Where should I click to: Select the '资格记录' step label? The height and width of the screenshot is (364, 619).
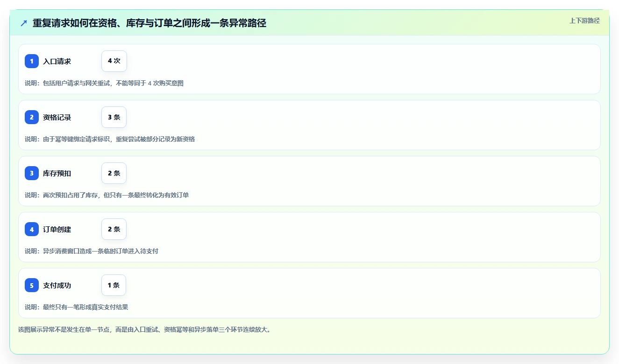click(57, 117)
